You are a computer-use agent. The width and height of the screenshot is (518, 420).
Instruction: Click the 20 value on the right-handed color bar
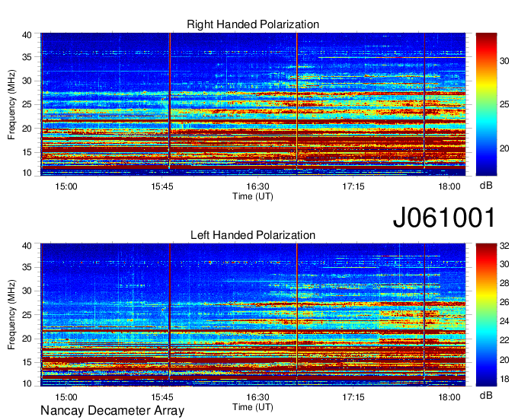tap(504, 148)
